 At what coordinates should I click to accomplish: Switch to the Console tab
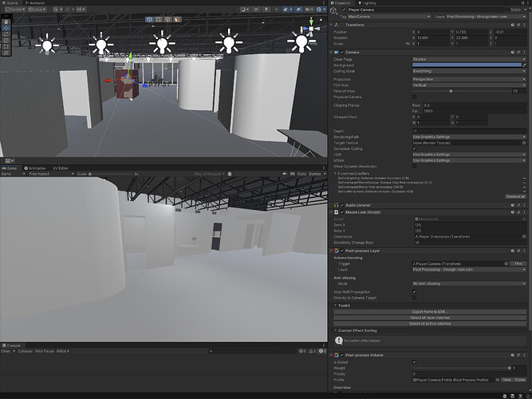coord(11,346)
